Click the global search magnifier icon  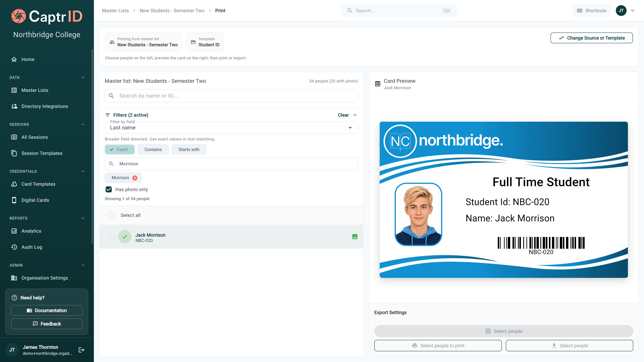(350, 11)
